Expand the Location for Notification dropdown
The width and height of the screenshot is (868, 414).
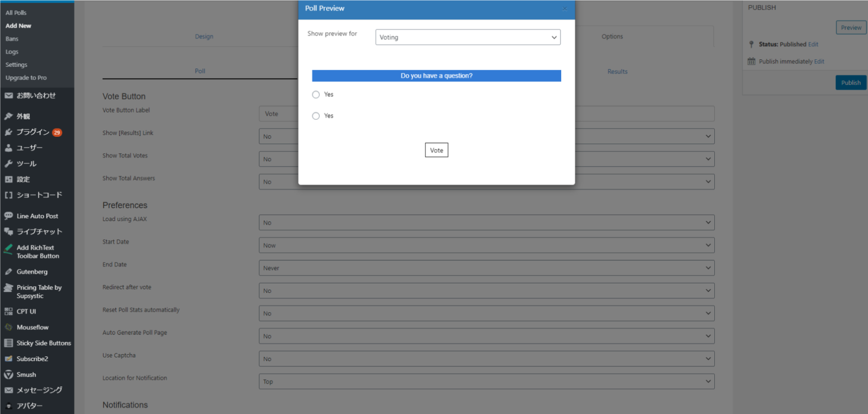[486, 382]
